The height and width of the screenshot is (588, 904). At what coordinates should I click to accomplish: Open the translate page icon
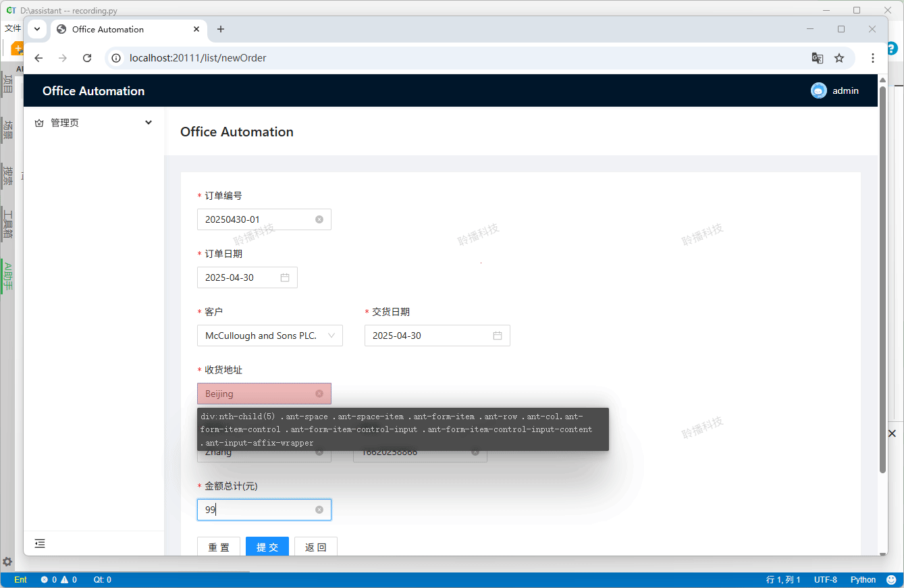[x=817, y=58]
